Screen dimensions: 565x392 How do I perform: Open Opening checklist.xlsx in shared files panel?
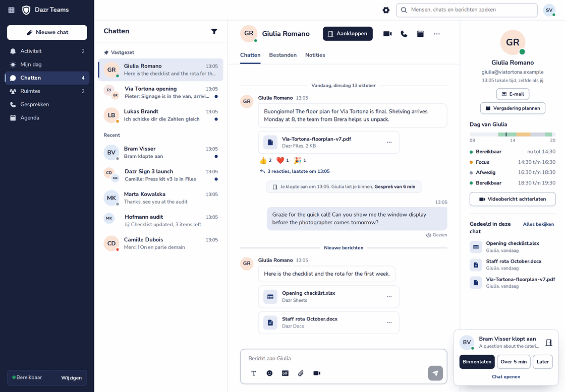pyautogui.click(x=513, y=246)
